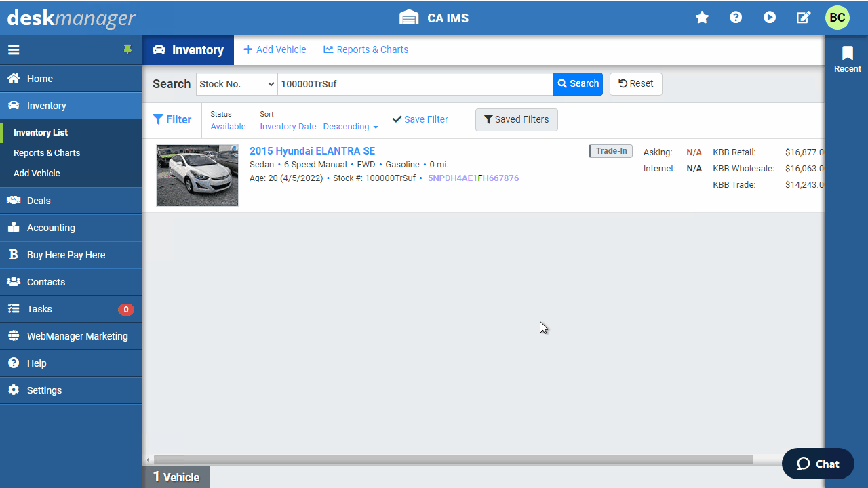868x488 pixels.
Task: Open the Filter options
Action: [173, 119]
